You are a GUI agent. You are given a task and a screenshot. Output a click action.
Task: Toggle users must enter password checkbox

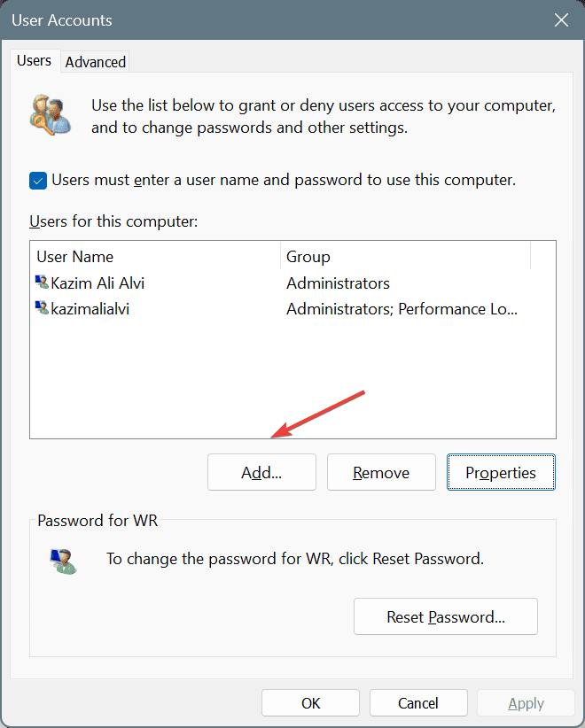[x=38, y=181]
